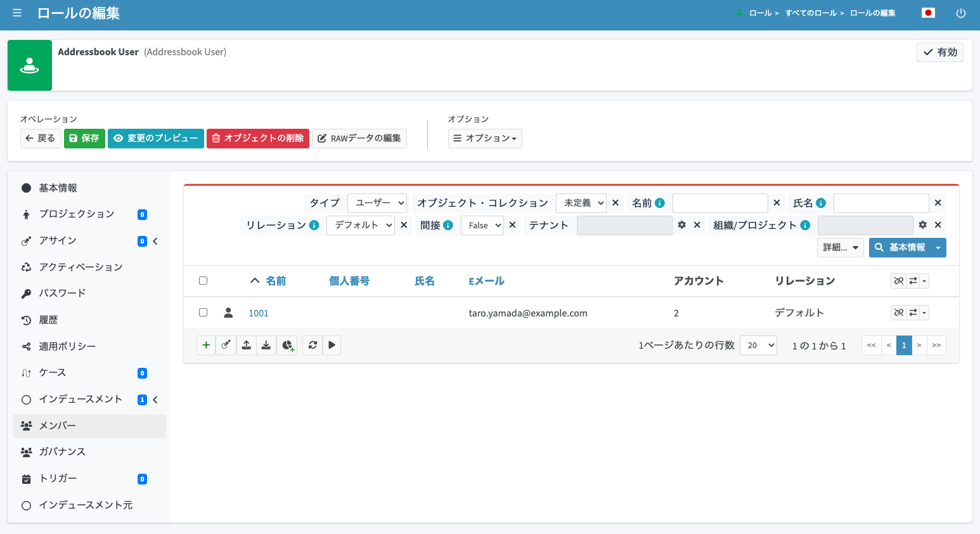Click unassign icon in table header
The height and width of the screenshot is (534, 980).
[x=898, y=281]
